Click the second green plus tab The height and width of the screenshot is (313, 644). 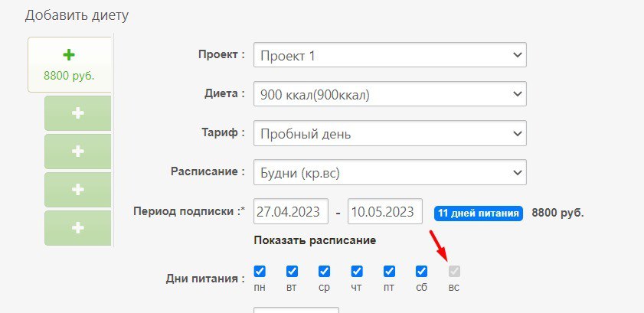(77, 152)
